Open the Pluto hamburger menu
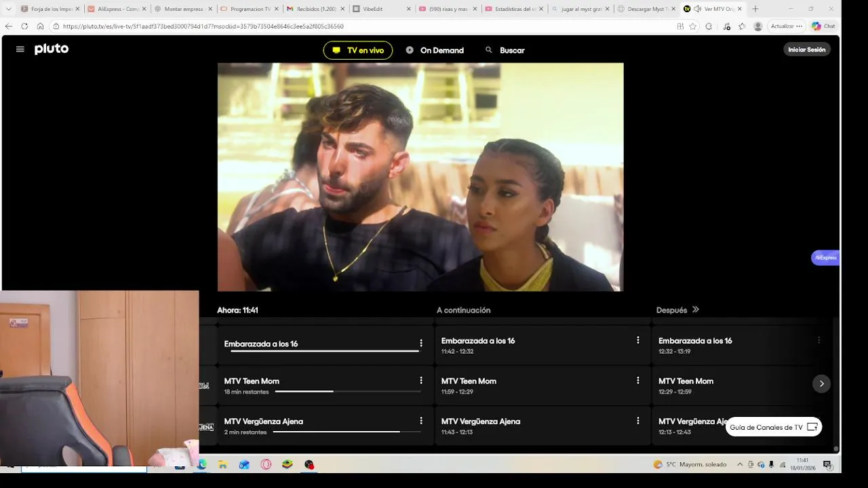Image resolution: width=868 pixels, height=488 pixels. 20,49
